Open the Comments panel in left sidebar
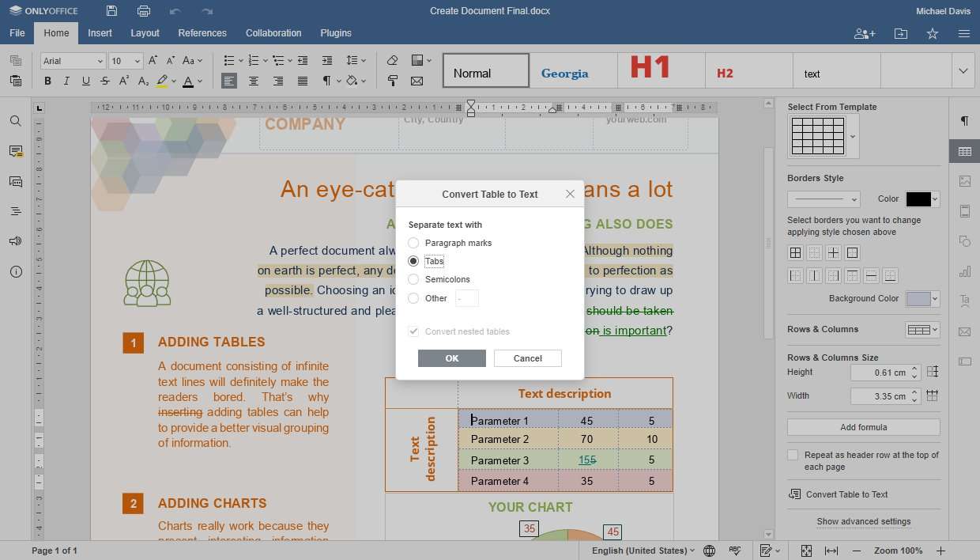This screenshot has height=560, width=980. 15,151
